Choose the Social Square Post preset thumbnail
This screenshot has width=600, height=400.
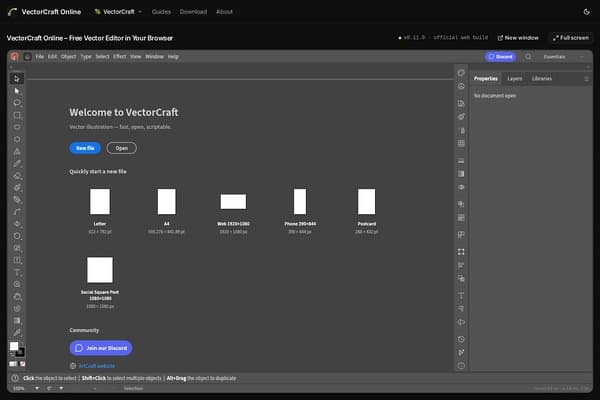tap(100, 269)
